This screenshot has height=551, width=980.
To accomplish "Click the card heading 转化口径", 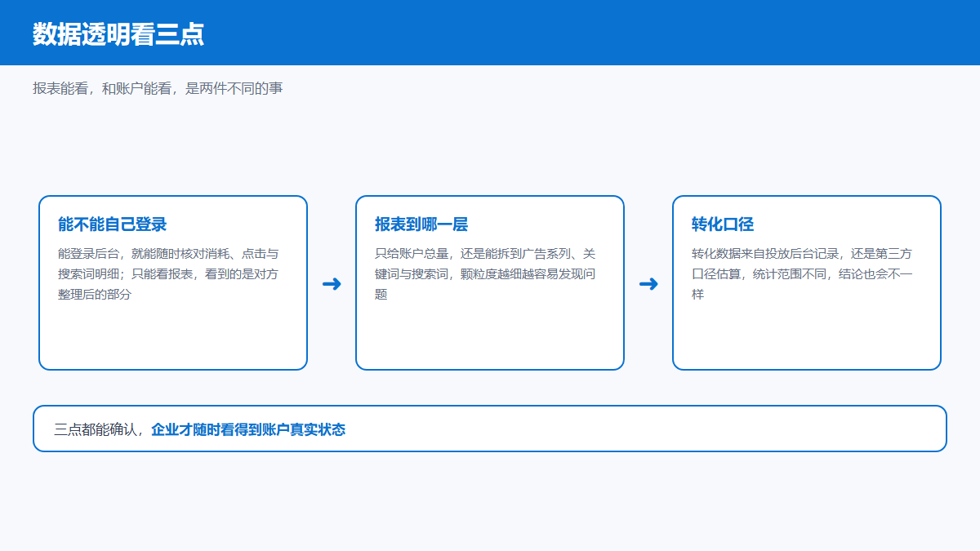I will (x=723, y=224).
